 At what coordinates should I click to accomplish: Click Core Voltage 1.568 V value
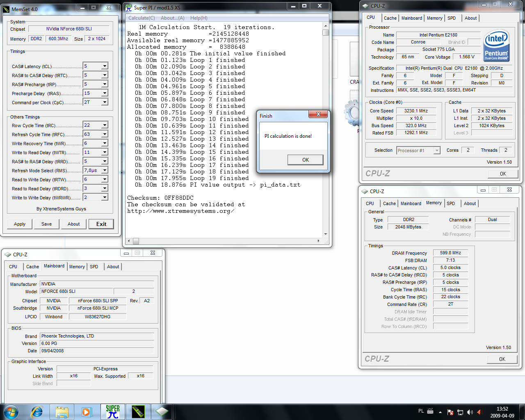pos(467,57)
